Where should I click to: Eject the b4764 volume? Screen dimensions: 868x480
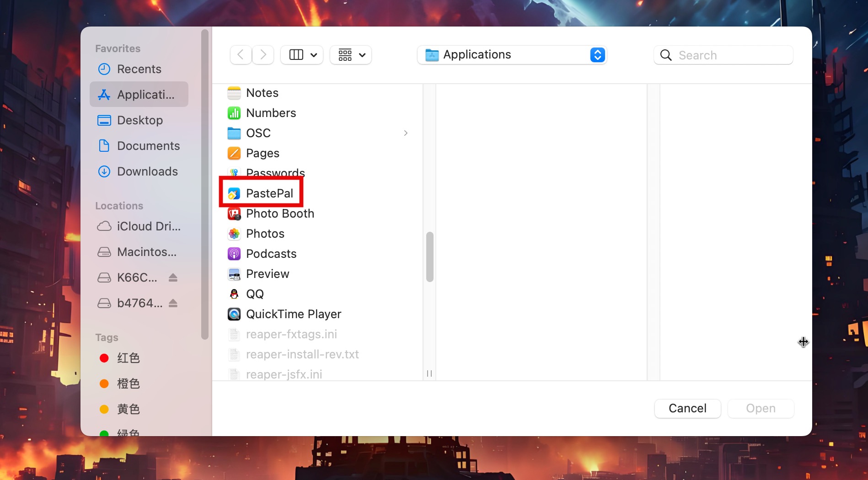173,303
